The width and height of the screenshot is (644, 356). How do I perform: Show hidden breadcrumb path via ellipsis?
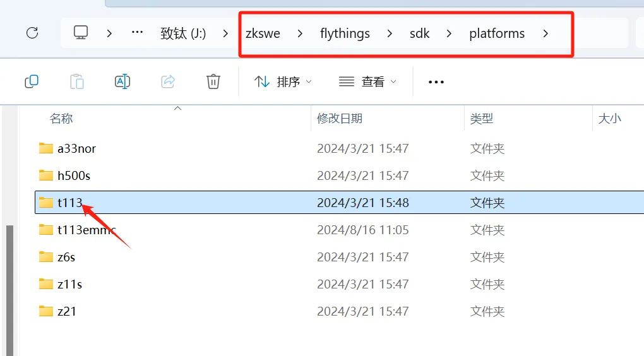tap(137, 33)
